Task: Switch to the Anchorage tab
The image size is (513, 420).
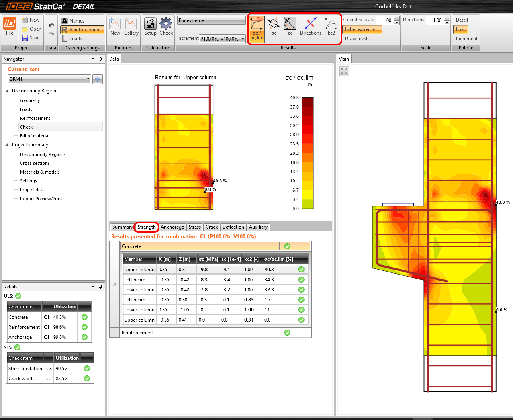Action: pyautogui.click(x=172, y=227)
